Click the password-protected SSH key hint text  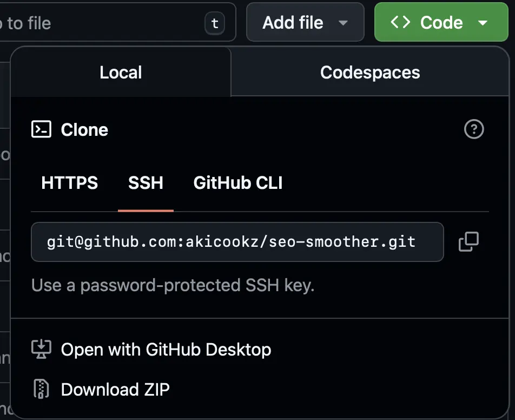pyautogui.click(x=173, y=285)
